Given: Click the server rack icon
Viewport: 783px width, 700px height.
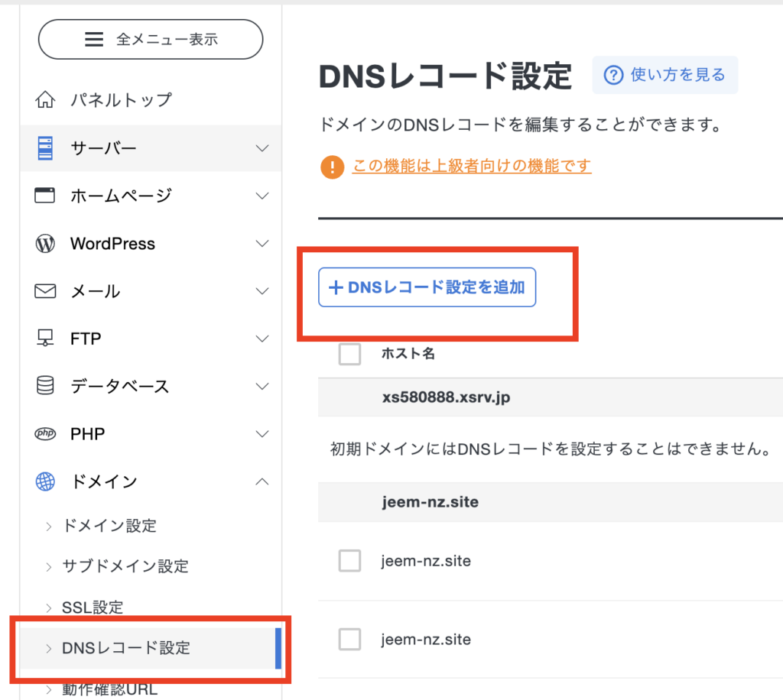Looking at the screenshot, I should (x=46, y=147).
